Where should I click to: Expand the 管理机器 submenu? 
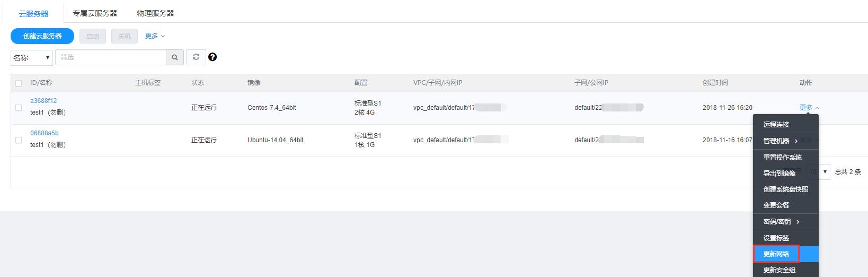(x=786, y=141)
